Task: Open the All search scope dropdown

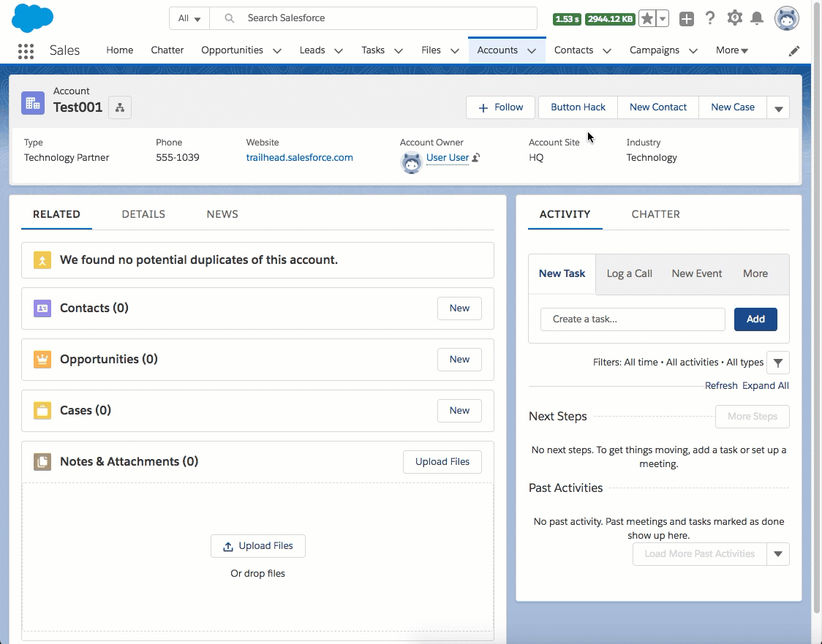Action: [x=189, y=18]
